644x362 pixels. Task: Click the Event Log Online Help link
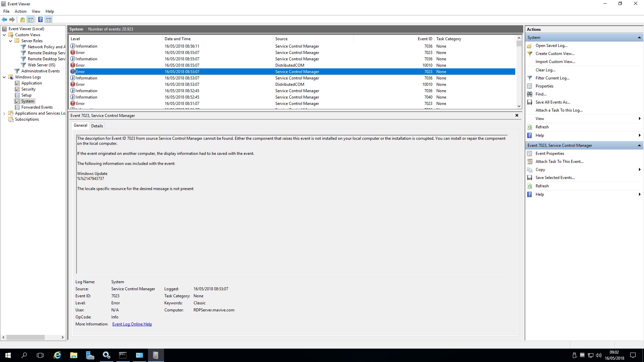tap(132, 324)
